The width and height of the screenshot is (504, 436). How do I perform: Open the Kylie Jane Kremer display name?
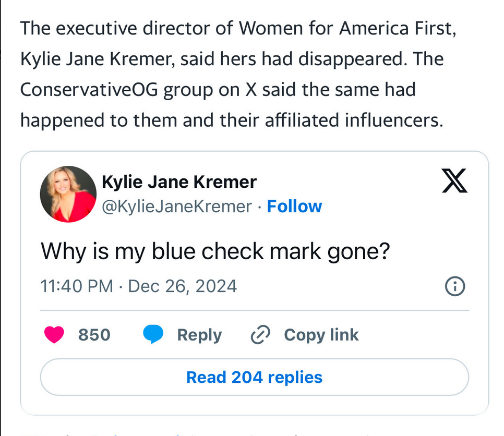pyautogui.click(x=179, y=182)
